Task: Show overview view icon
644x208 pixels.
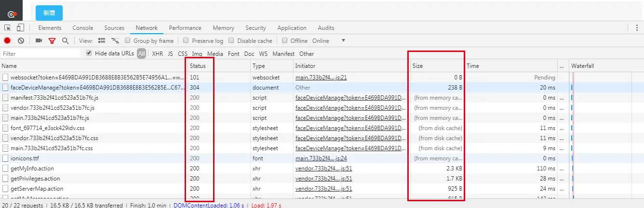Action: [x=115, y=41]
